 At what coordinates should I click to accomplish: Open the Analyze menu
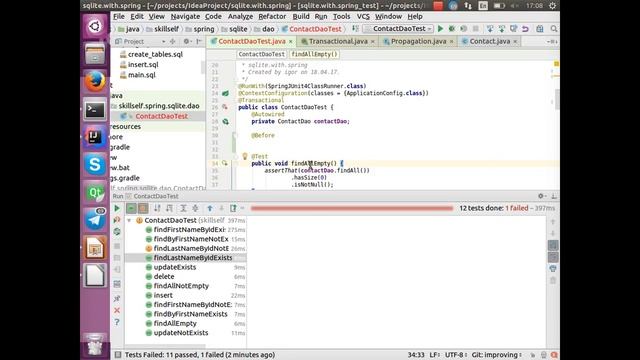(x=240, y=16)
